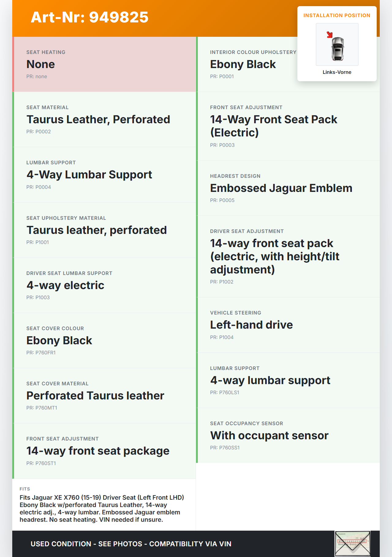The image size is (392, 557).
Task: Click the red arrow on car diagram
Action: click(x=330, y=35)
